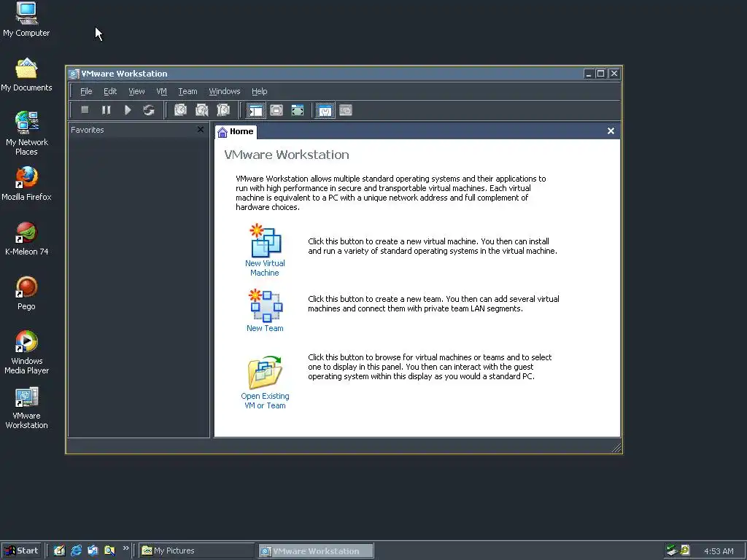Close the Favorites panel

201,130
